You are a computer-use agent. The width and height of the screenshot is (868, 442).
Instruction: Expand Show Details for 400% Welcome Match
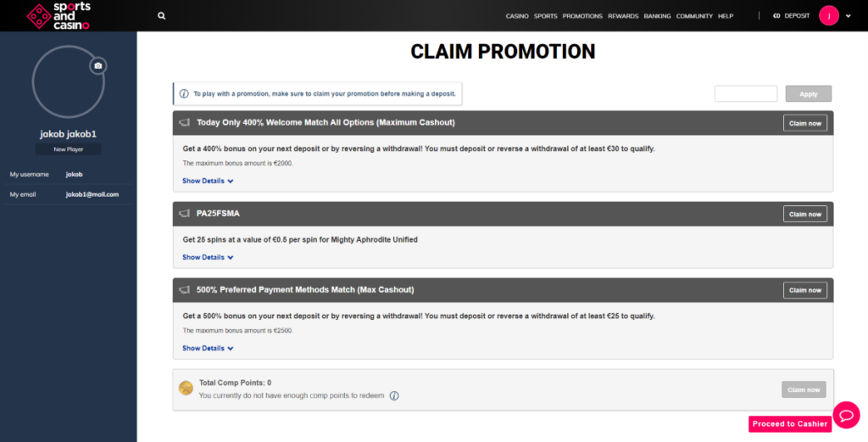(x=209, y=181)
